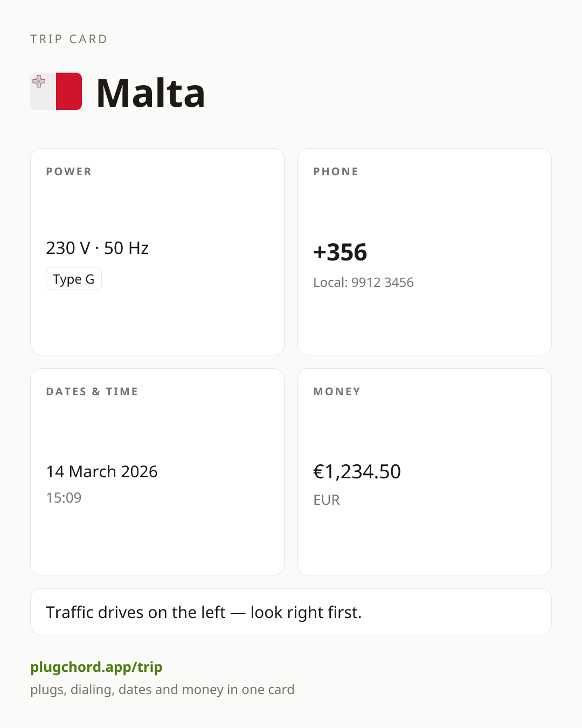The height and width of the screenshot is (728, 582).
Task: Click the red half of the flag
Action: [69, 92]
